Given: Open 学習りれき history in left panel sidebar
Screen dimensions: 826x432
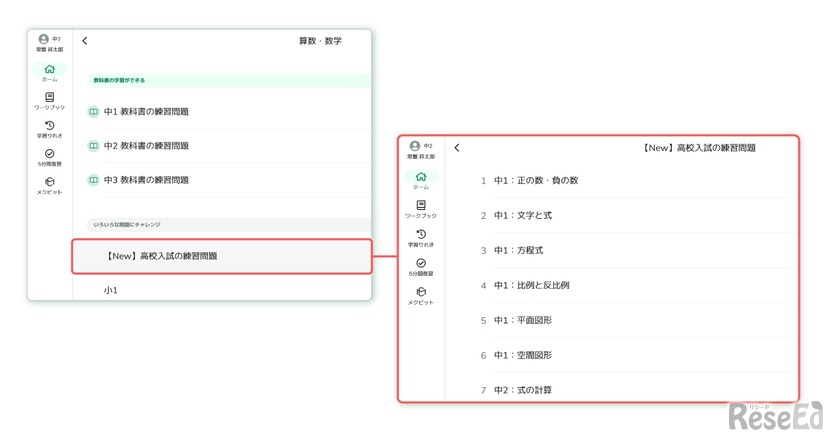Looking at the screenshot, I should (50, 127).
